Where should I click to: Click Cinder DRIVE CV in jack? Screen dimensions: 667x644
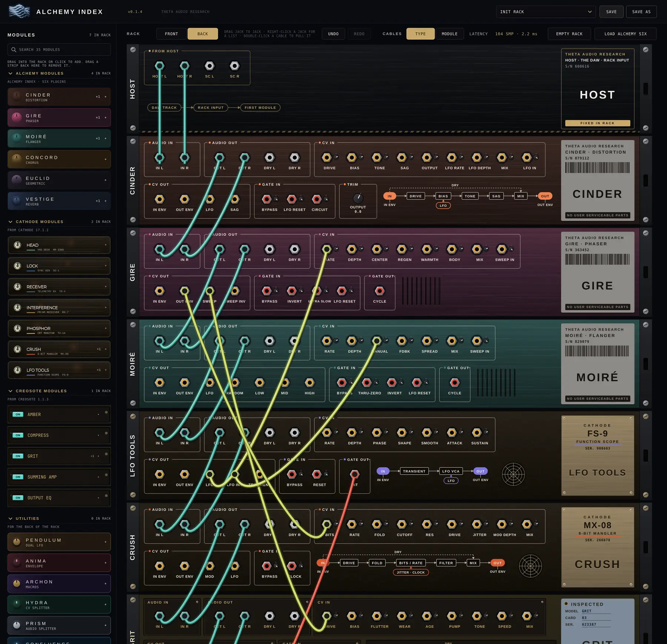(326, 157)
